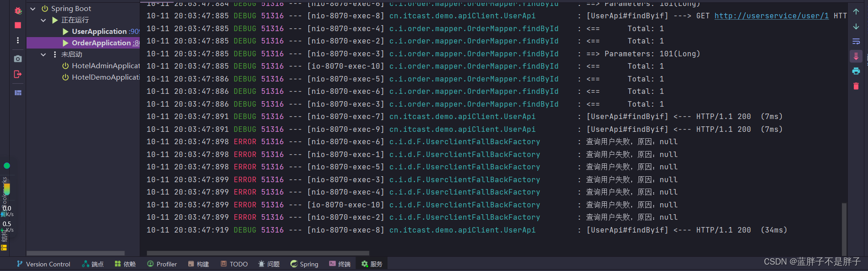Toggle soft-wrap in console output
The height and width of the screenshot is (271, 868).
tap(856, 42)
